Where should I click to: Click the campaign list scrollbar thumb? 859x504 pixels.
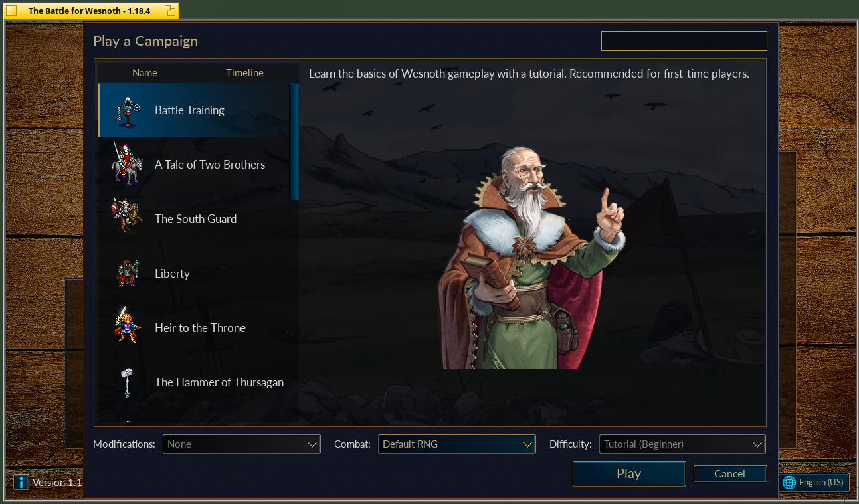point(294,141)
